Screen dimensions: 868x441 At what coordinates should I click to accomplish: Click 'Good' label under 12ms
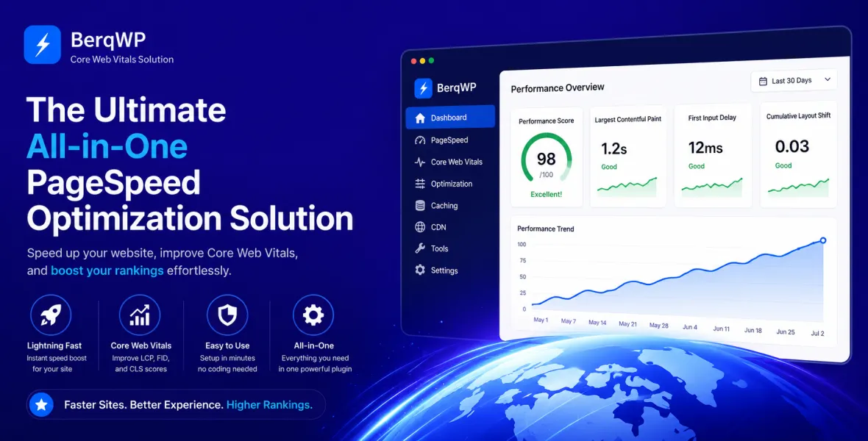[697, 166]
